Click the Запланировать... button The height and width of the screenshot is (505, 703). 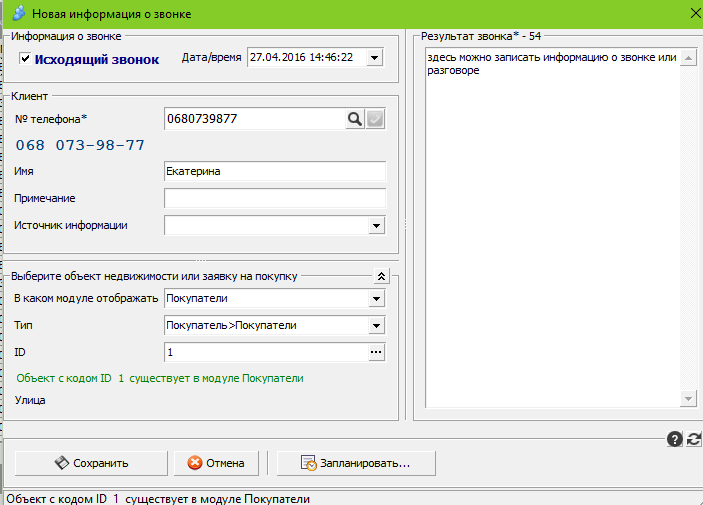click(356, 463)
